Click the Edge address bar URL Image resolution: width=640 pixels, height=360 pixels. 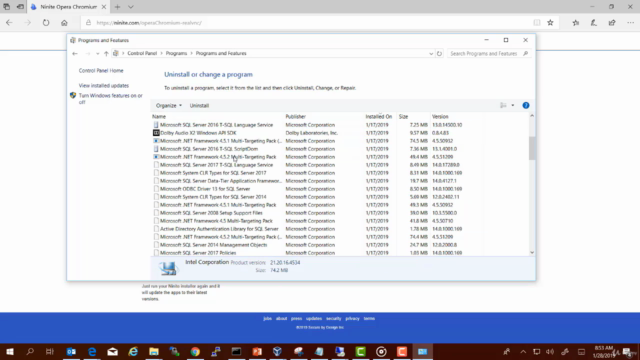click(149, 23)
